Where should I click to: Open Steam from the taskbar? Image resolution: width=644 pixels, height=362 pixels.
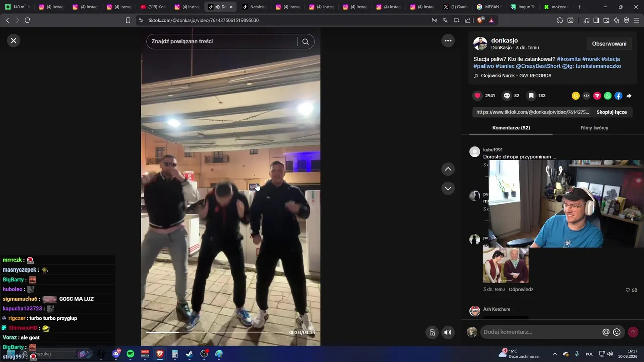tap(189, 354)
